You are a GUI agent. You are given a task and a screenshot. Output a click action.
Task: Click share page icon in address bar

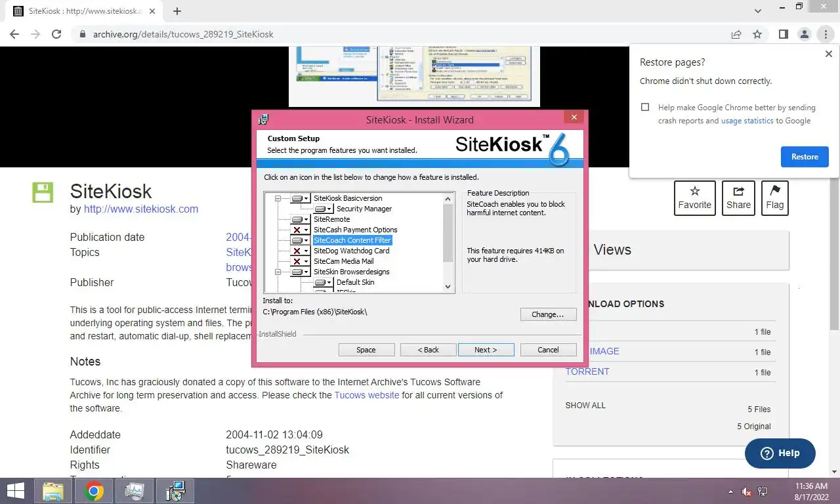[736, 34]
